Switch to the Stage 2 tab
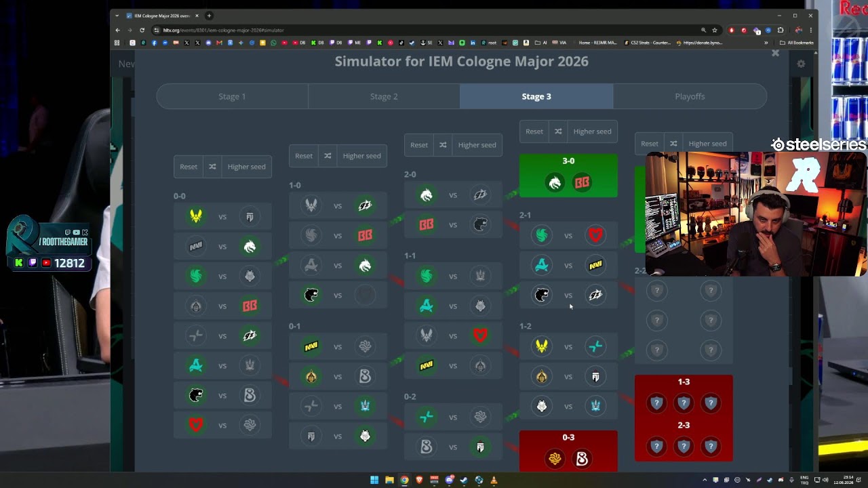 point(384,96)
